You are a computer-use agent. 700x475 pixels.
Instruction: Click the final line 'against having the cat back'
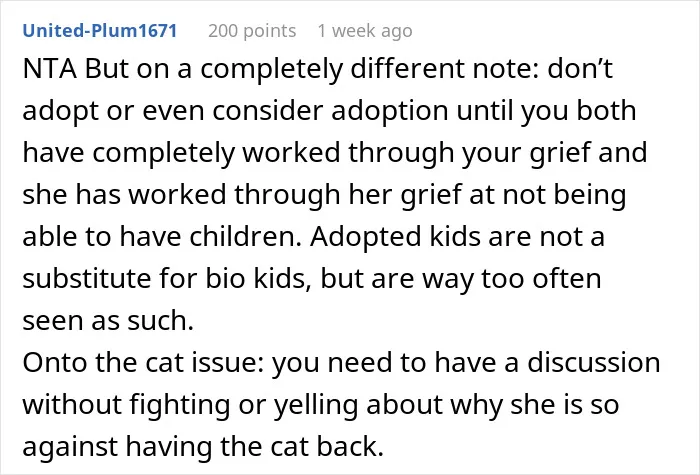point(203,447)
